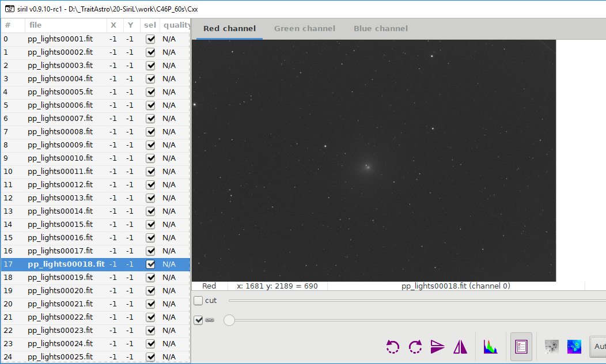Select the pp_lights00008.fit row

[x=96, y=132]
